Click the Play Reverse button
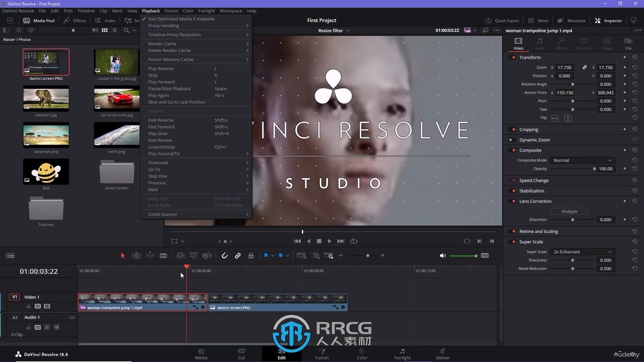 tap(309, 241)
